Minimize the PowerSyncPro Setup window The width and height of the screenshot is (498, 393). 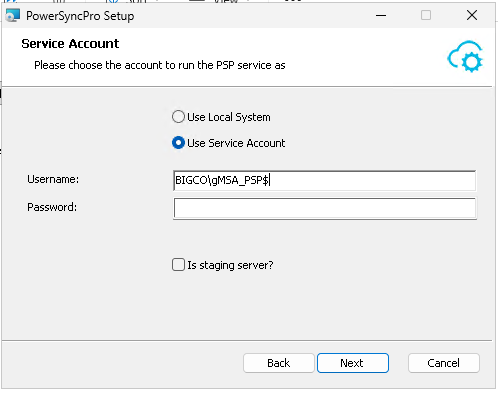coord(381,15)
